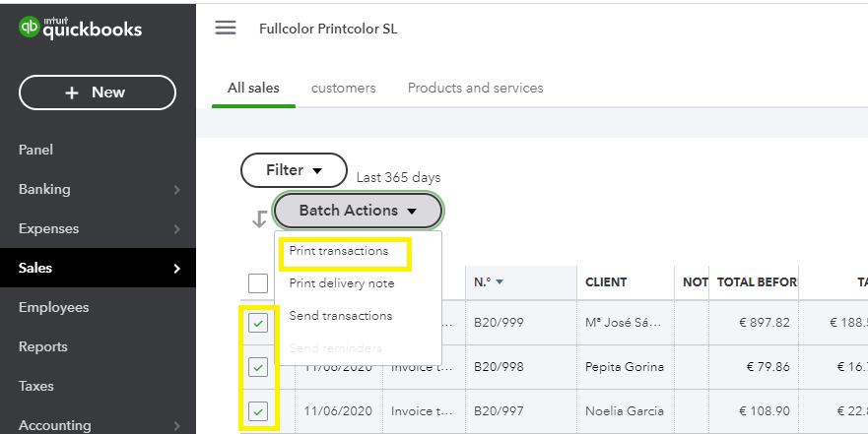Click the QuickBooks logo icon
This screenshot has height=434, width=868.
[29, 28]
